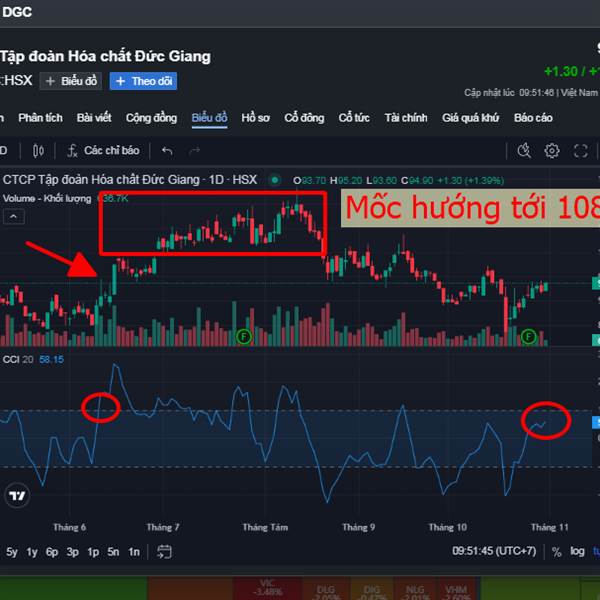Open the quick search zoom icon

tap(524, 151)
